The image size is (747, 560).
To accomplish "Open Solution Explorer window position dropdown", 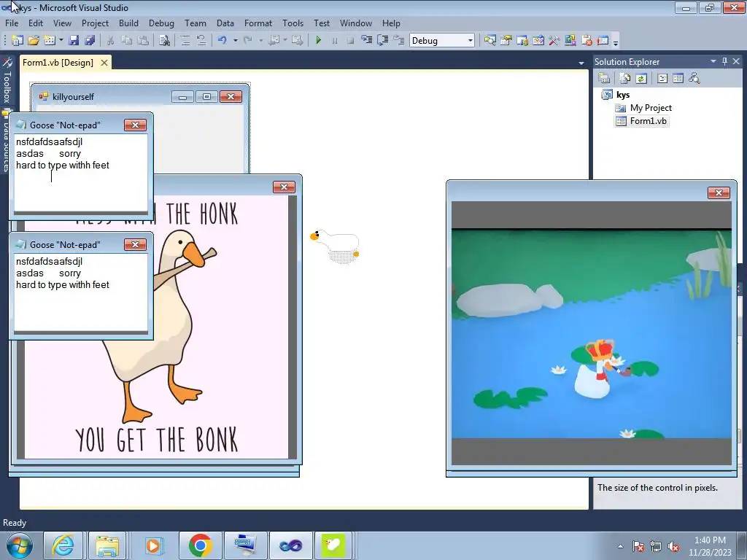I will [713, 61].
